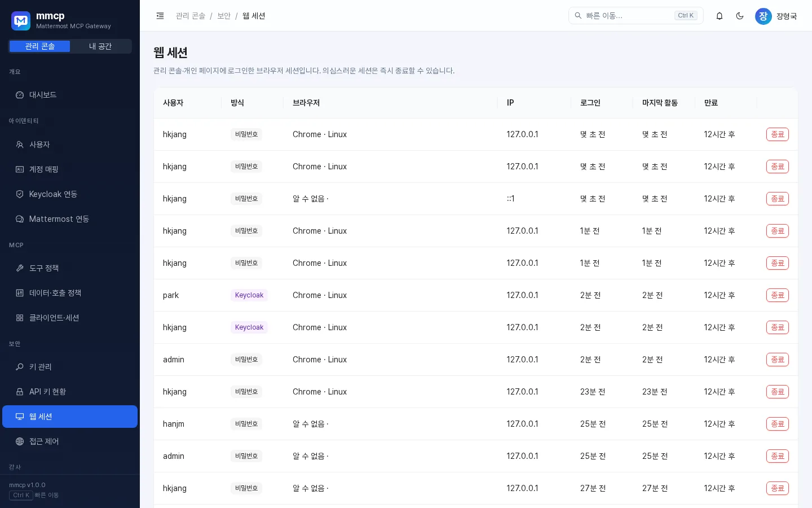The width and height of the screenshot is (812, 508).
Task: Click 종료 on hkjang's ::1 session
Action: click(x=778, y=199)
